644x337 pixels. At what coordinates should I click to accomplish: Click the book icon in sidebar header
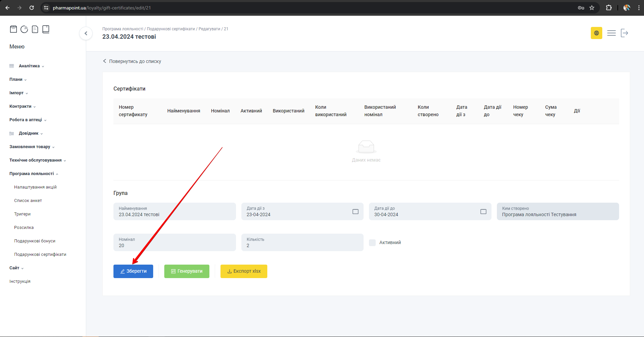[x=46, y=29]
